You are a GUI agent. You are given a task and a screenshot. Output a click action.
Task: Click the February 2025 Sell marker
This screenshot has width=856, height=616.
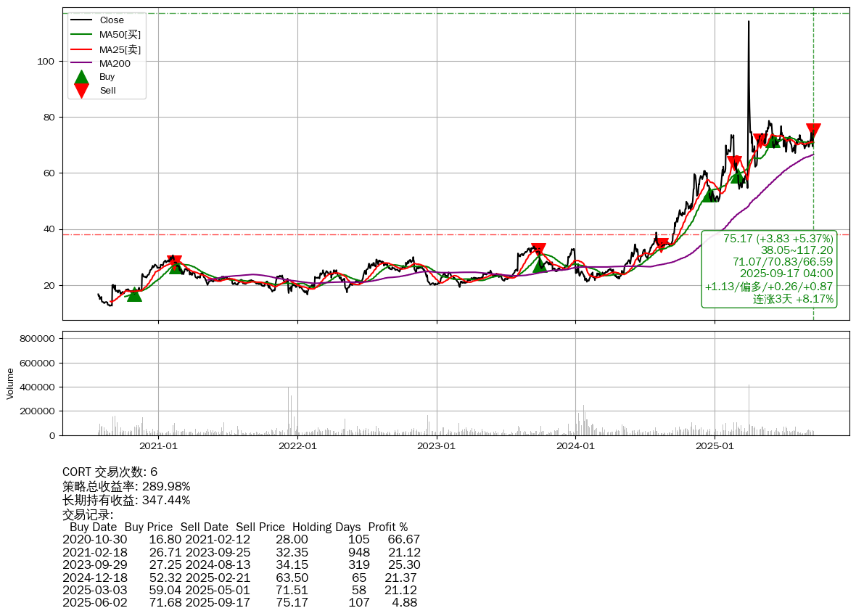tap(734, 163)
